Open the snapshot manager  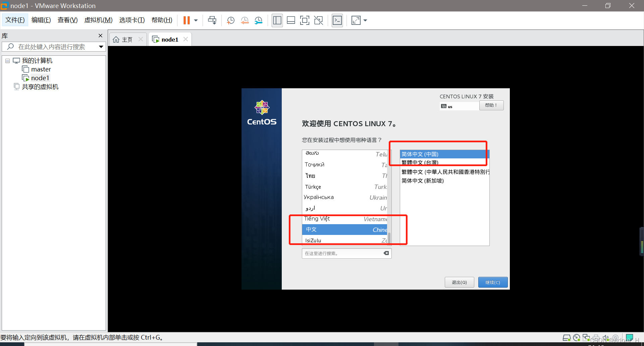pyautogui.click(x=259, y=20)
